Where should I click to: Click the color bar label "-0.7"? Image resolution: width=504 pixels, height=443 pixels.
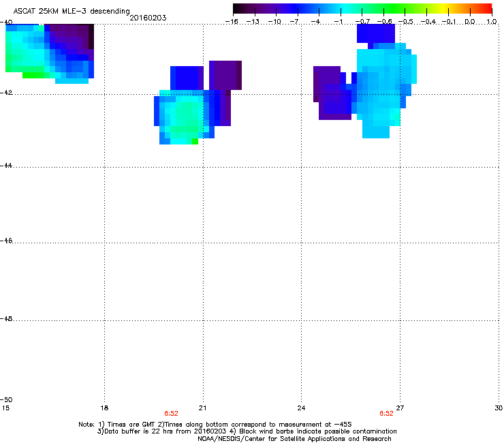[x=362, y=22]
